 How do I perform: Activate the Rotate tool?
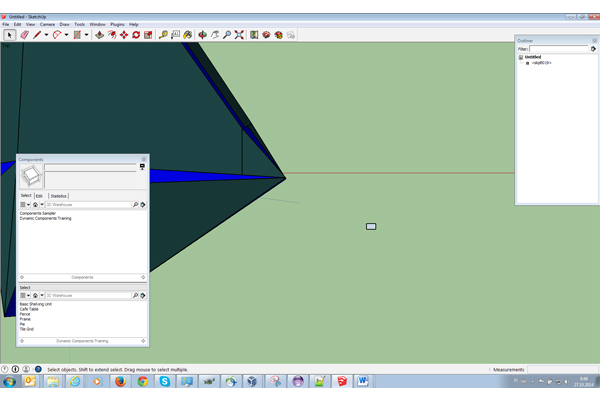(x=135, y=35)
